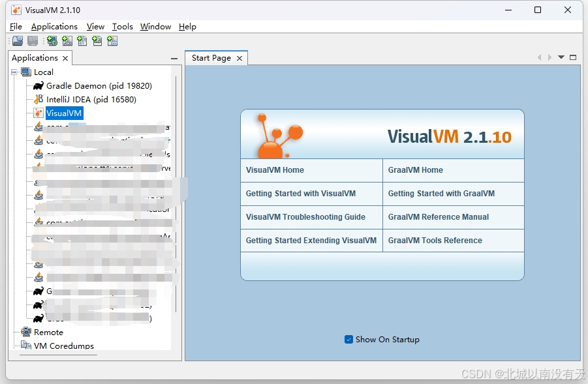
Task: Click the scroll documents right arrow
Action: tap(549, 57)
